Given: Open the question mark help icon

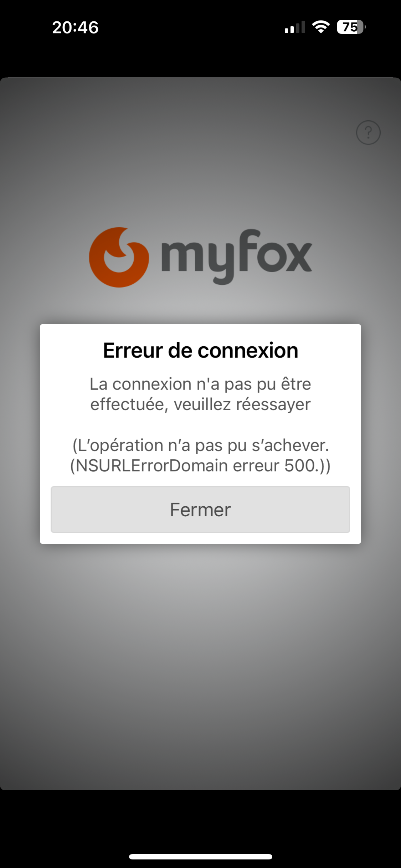Looking at the screenshot, I should tap(368, 133).
